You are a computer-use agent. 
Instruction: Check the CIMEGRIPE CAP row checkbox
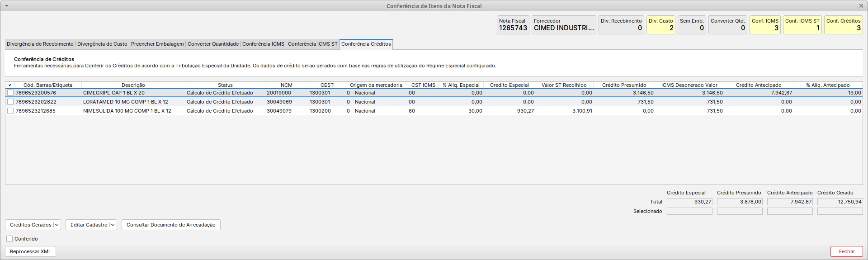10,93
